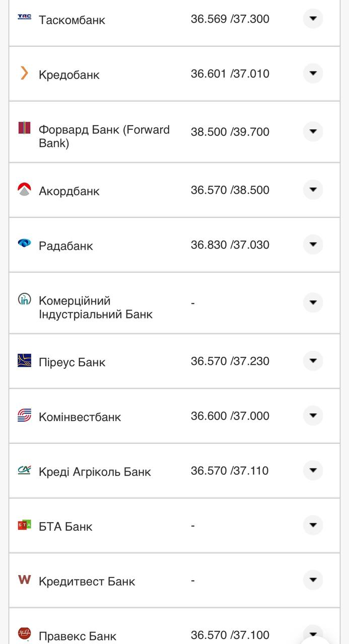Click the Піреус Банк logo icon
The width and height of the screenshot is (349, 644).
point(24,360)
